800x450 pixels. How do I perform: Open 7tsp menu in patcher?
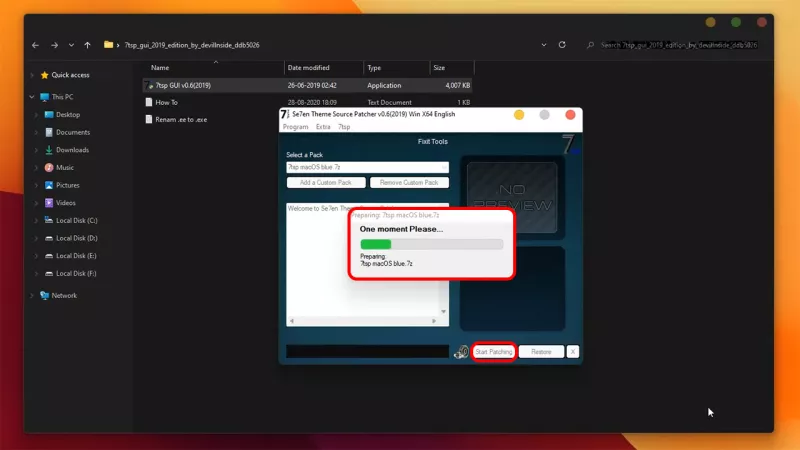[x=344, y=127]
